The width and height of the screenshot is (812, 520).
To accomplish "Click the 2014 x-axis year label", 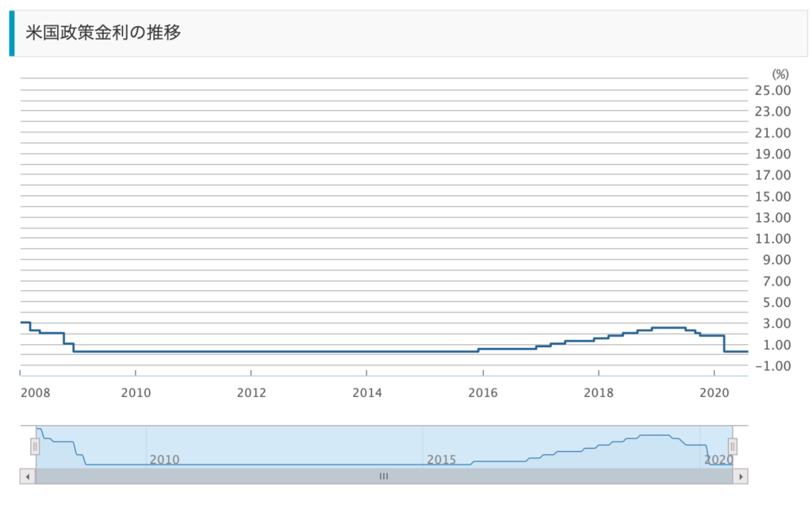I will click(366, 392).
